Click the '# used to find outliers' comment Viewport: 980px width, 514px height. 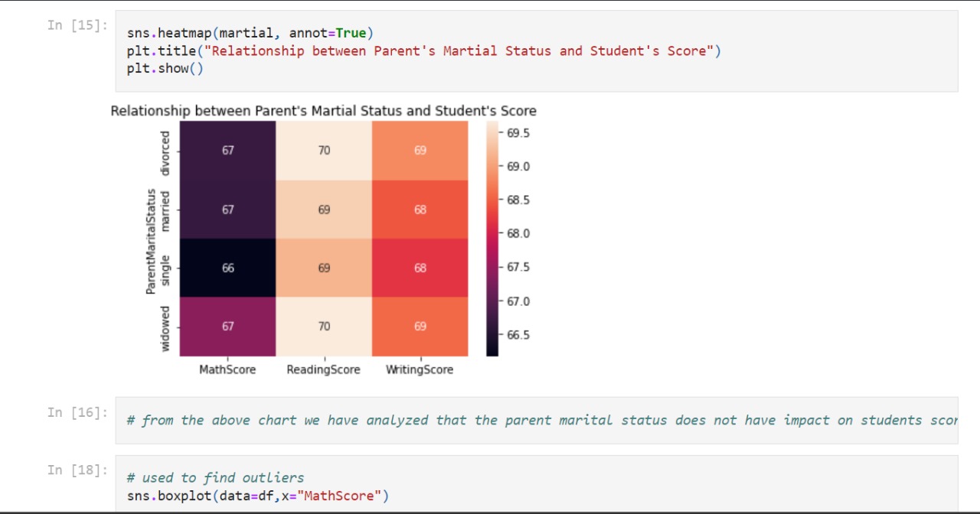pos(215,478)
